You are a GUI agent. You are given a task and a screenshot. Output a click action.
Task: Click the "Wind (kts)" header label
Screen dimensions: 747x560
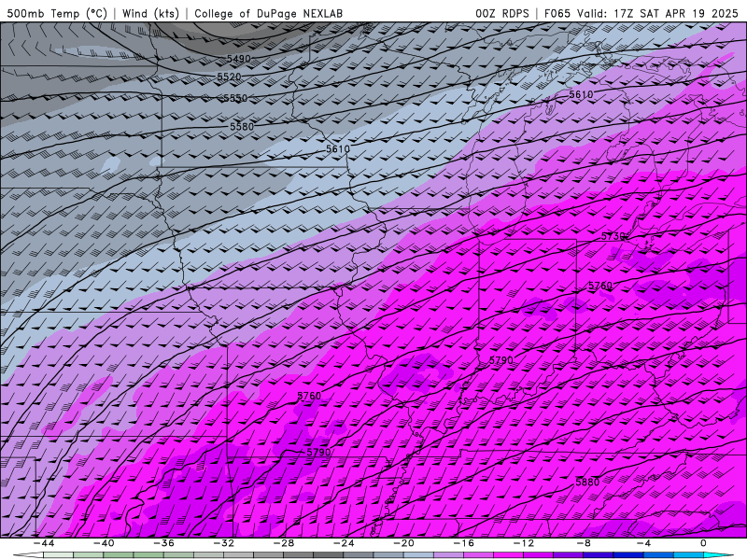point(150,13)
